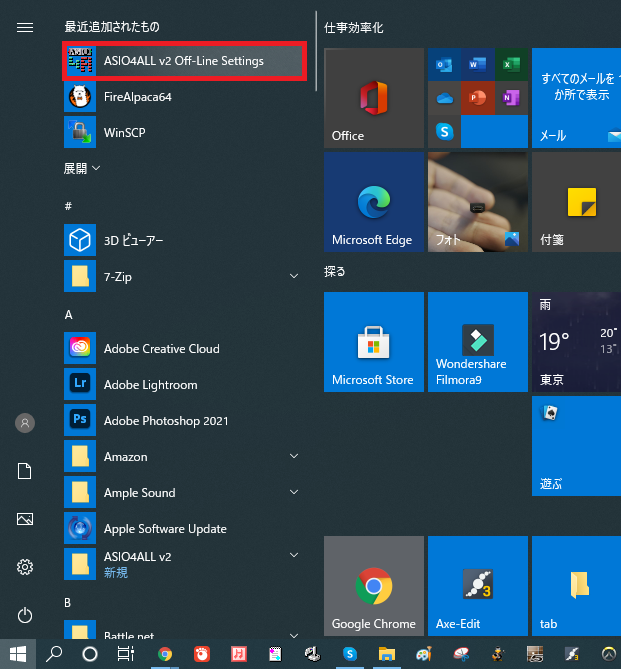Image resolution: width=621 pixels, height=669 pixels.
Task: Open the Amazon folder entry
Action: pos(184,456)
